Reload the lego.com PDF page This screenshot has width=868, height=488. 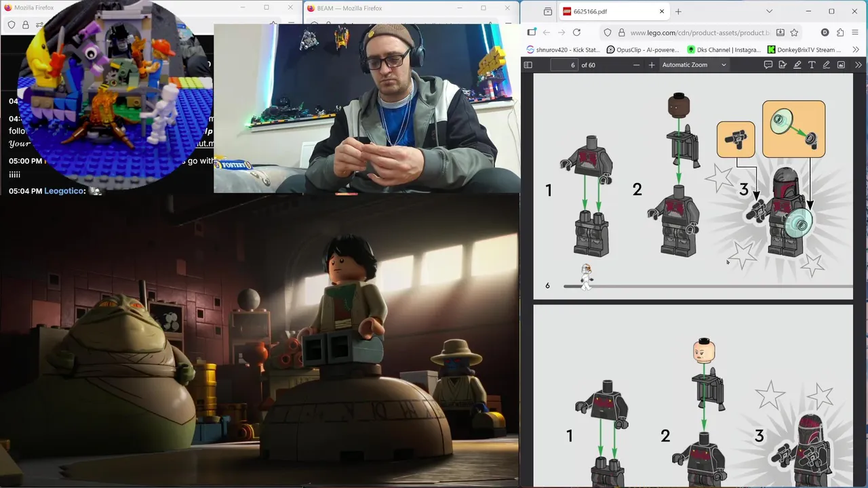576,33
